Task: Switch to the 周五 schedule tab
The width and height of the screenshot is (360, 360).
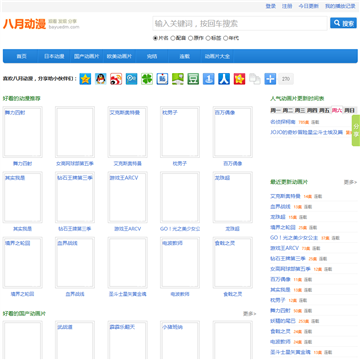Action: (x=324, y=110)
